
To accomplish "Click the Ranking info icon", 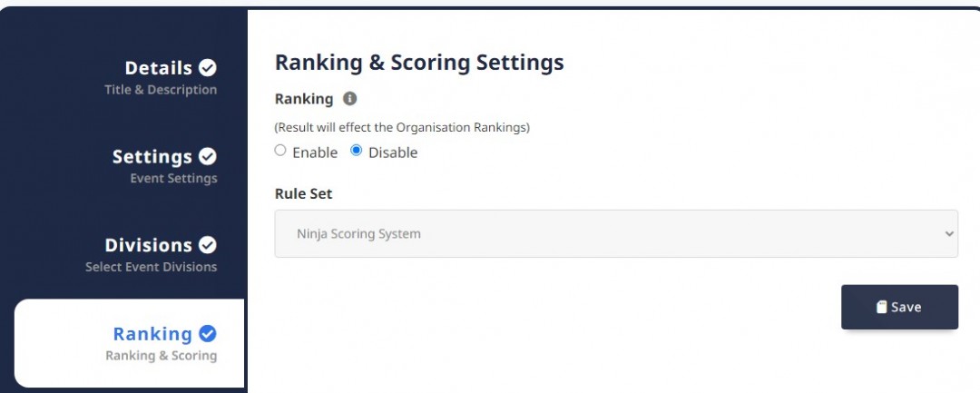I will [x=350, y=99].
